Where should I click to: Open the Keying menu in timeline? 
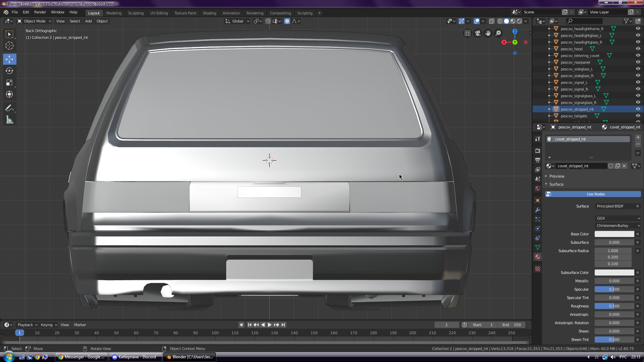(x=49, y=325)
